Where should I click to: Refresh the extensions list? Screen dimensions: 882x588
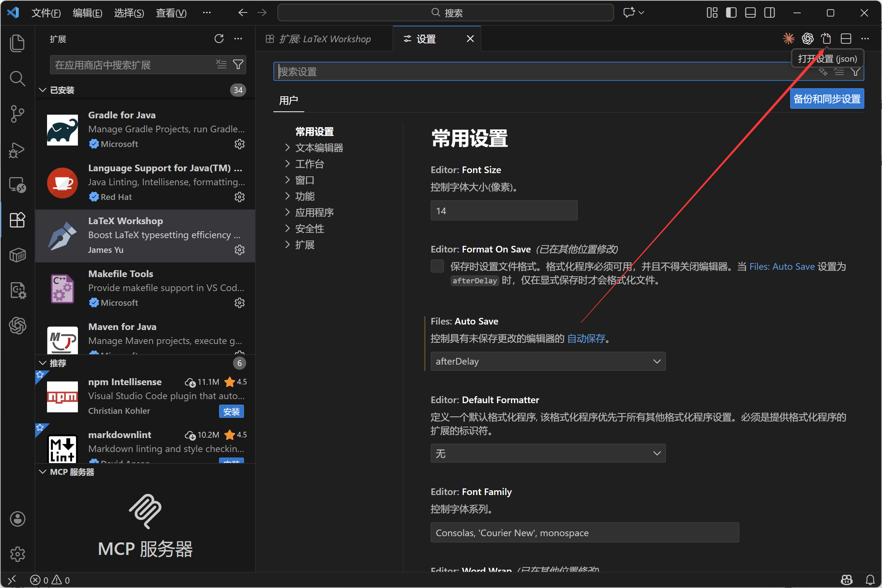pos(219,39)
